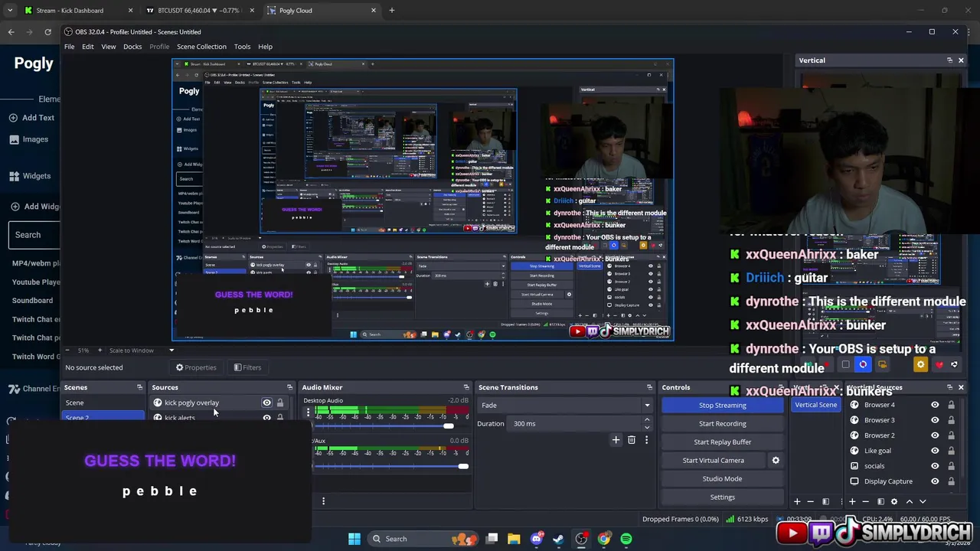
Task: Move vertical source down with arrow icon
Action: click(x=923, y=501)
